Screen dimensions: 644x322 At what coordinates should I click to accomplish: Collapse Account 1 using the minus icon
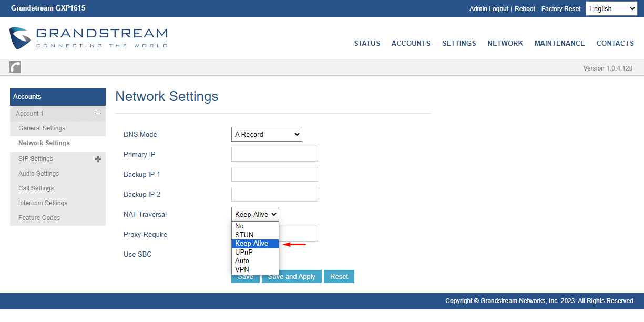[98, 113]
